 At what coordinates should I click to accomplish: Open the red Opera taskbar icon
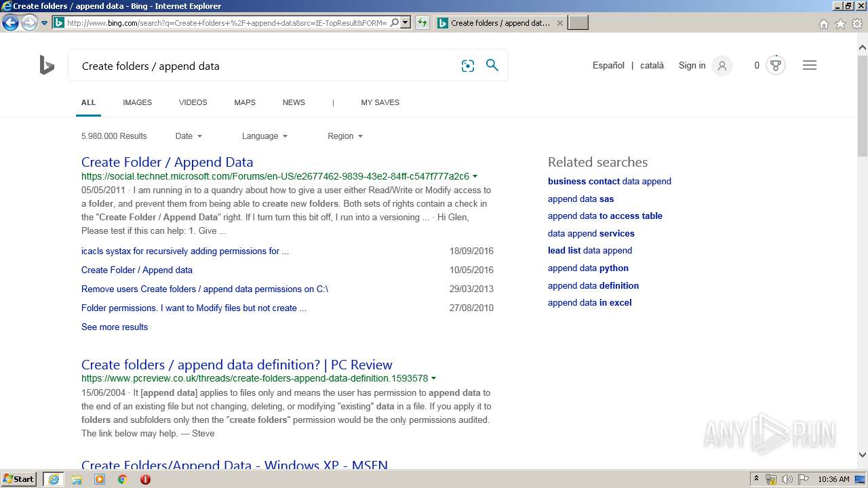145,479
